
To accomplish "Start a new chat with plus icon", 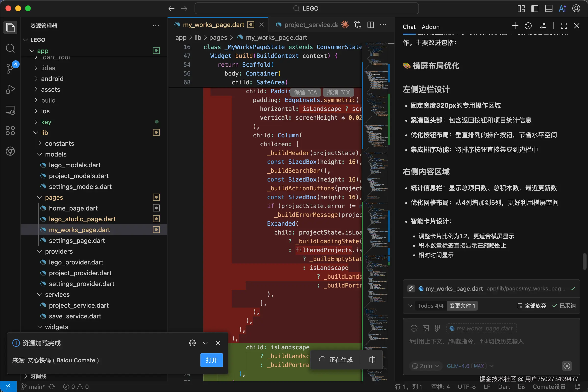I will 515,26.
